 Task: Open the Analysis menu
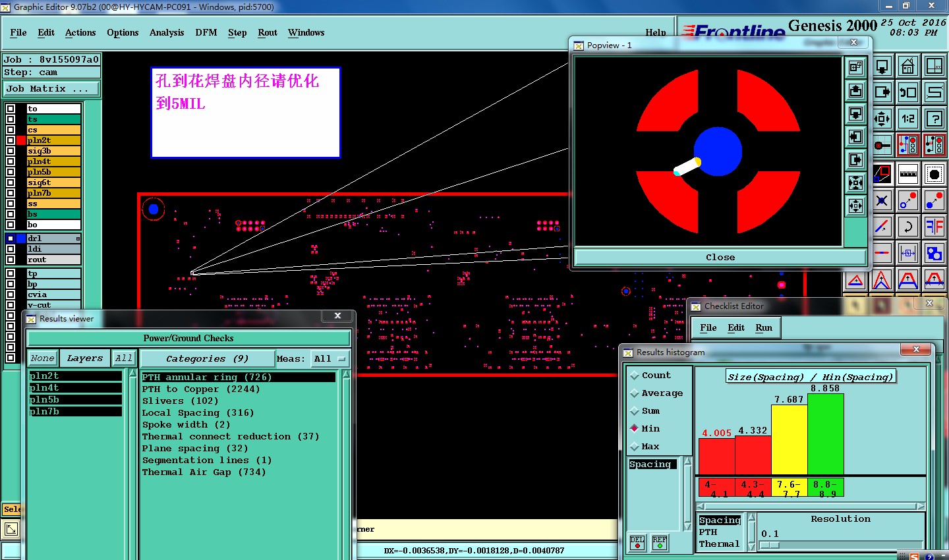point(167,32)
